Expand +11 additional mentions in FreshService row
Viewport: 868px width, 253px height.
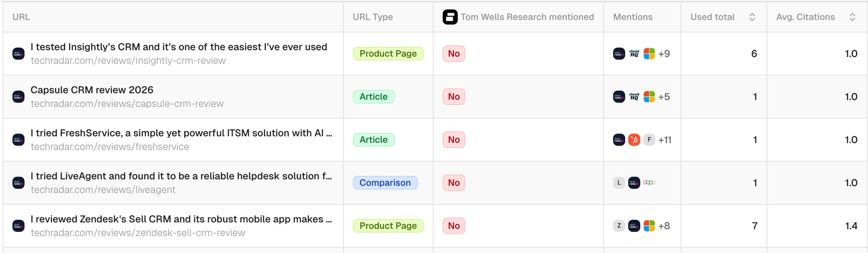[665, 140]
